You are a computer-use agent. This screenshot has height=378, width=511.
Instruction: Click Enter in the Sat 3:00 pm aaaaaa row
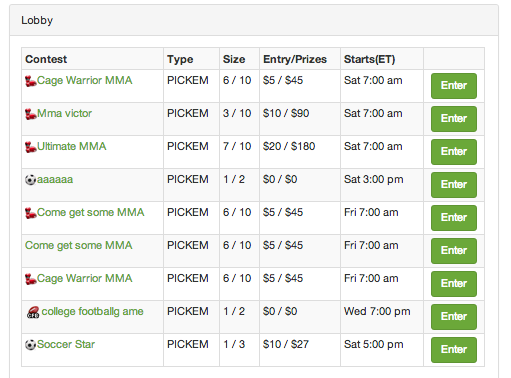click(454, 185)
